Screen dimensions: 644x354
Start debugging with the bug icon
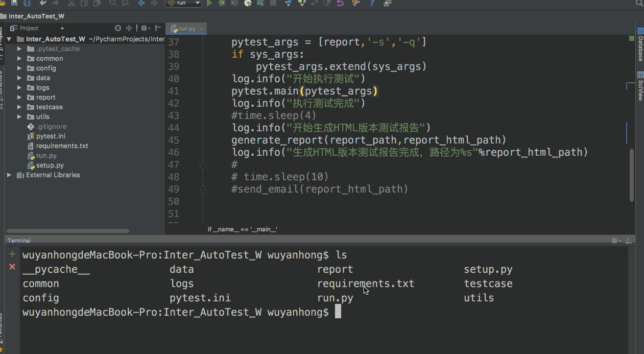pyautogui.click(x=222, y=3)
